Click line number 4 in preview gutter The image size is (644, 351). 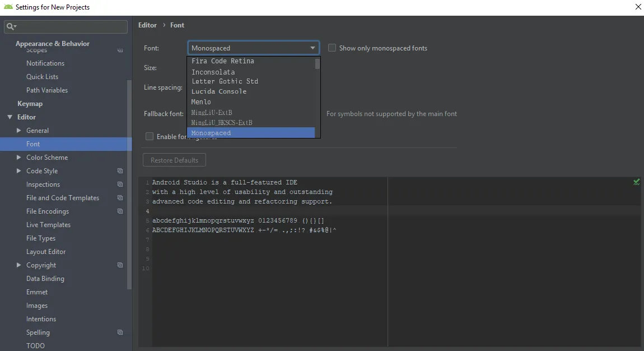[147, 211]
